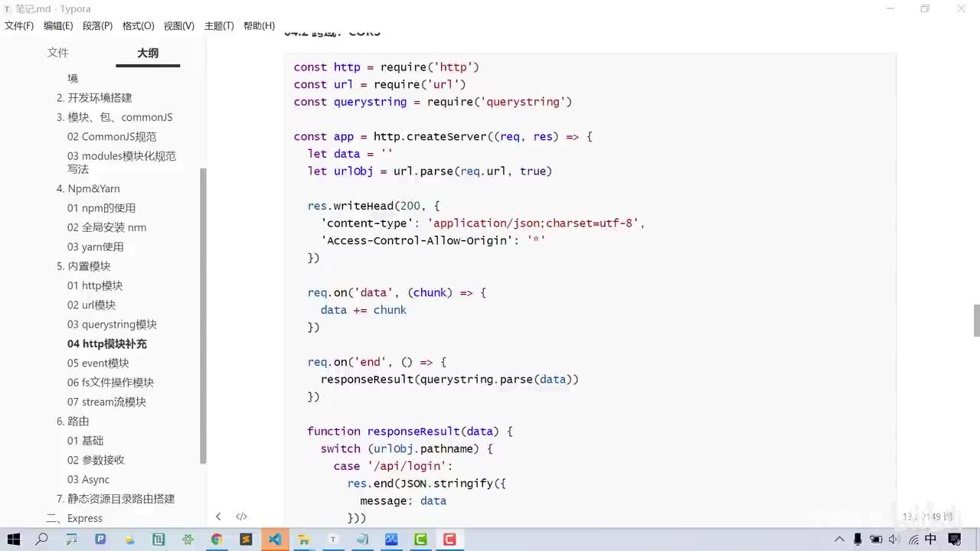The image size is (980, 551).
Task: Open taskbar search magnifier
Action: [x=42, y=540]
